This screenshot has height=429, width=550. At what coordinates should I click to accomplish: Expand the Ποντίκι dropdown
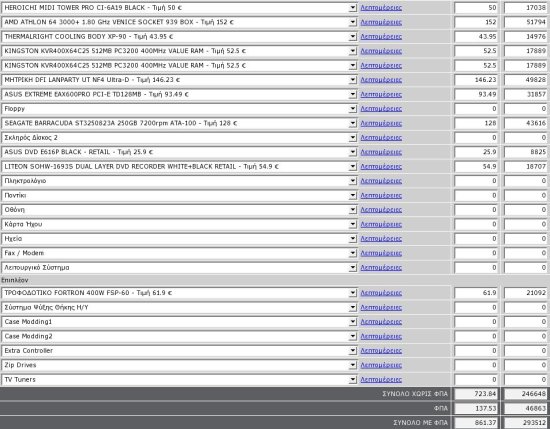click(179, 195)
